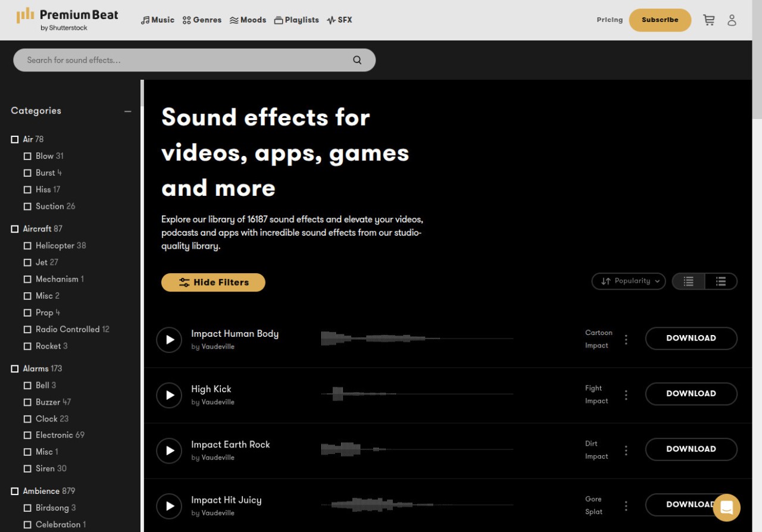The height and width of the screenshot is (532, 762).
Task: Open more options for Impact Earth Rock
Action: coord(626,450)
